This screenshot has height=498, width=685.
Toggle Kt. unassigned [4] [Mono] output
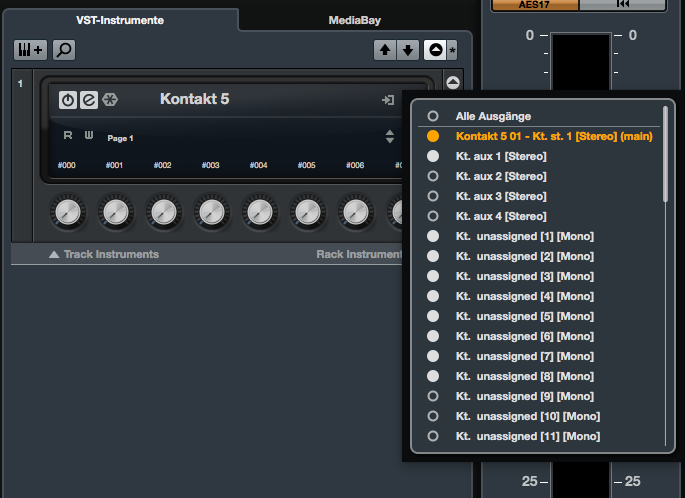[x=540, y=297]
